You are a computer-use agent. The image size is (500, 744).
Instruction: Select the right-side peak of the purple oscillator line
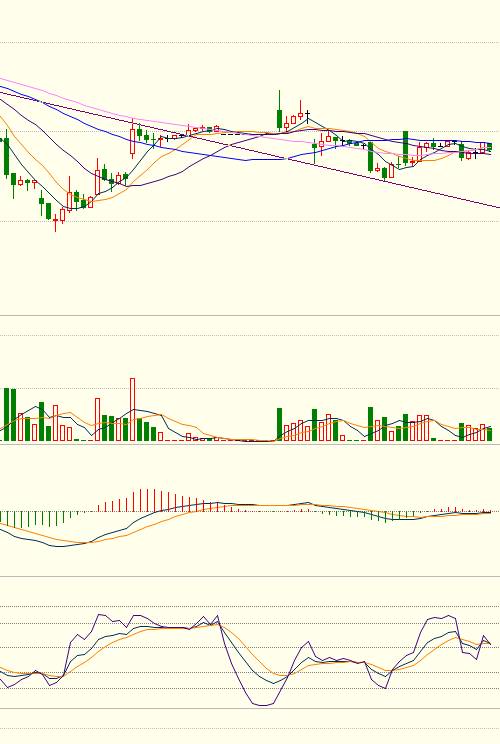(x=449, y=616)
